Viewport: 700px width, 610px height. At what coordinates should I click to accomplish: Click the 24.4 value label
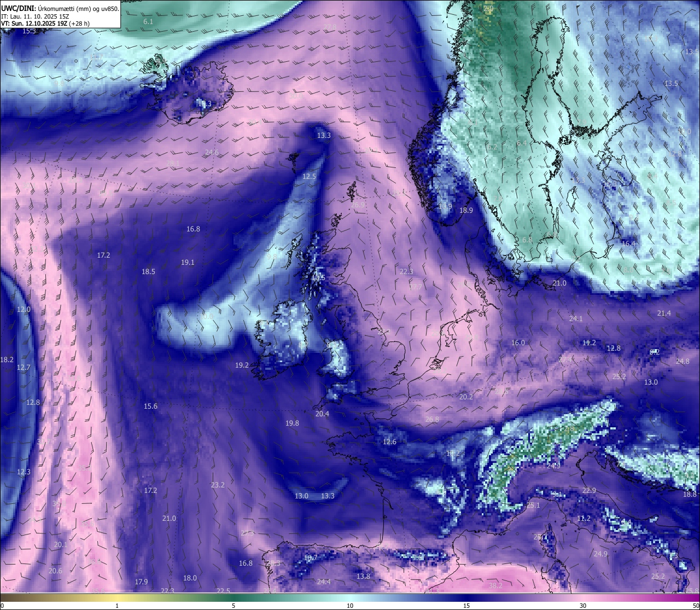click(x=324, y=582)
